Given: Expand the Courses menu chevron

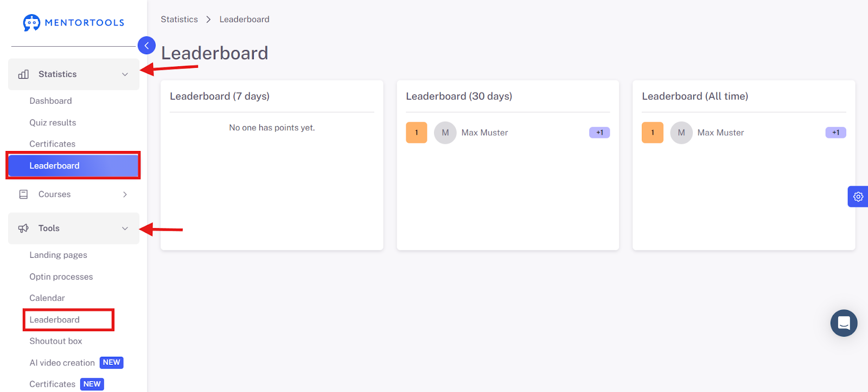Looking at the screenshot, I should (x=125, y=194).
